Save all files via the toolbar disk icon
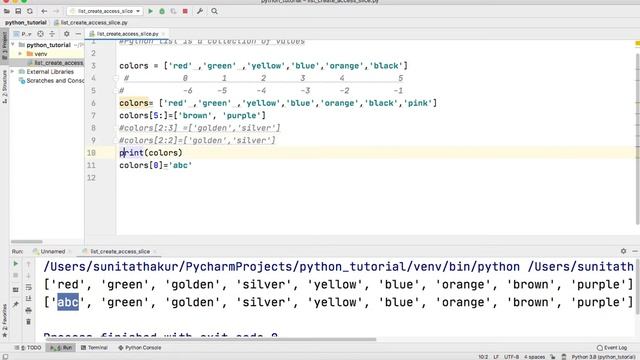The height and width of the screenshot is (360, 640). (18, 11)
